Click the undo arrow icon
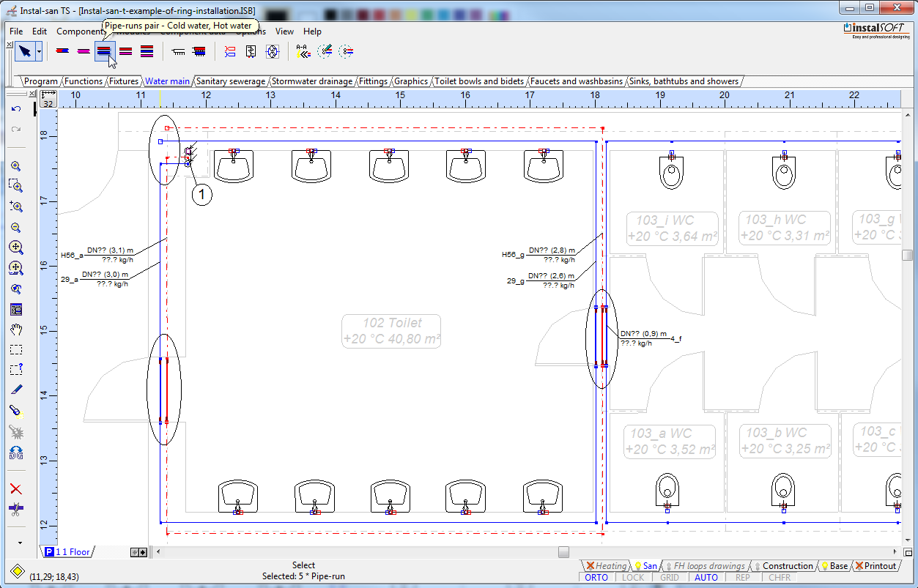 pyautogui.click(x=16, y=109)
